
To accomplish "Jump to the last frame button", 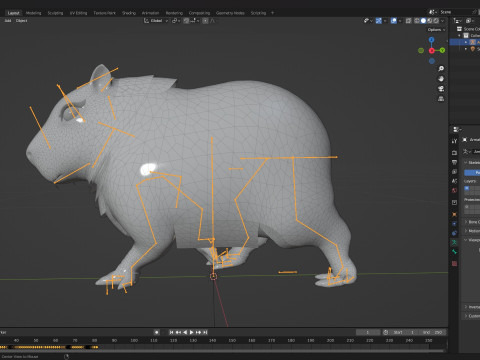I will pos(205,332).
